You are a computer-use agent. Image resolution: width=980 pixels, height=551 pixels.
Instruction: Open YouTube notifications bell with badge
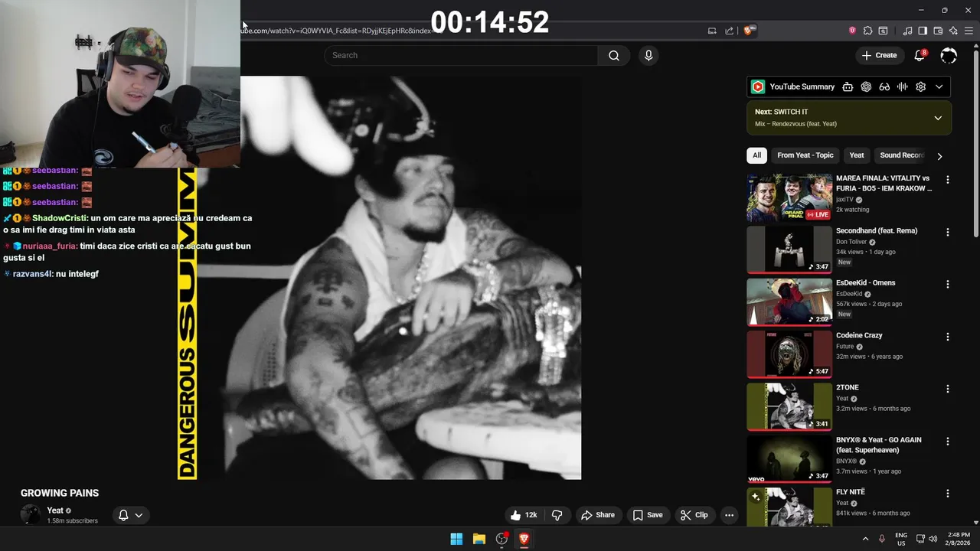[x=920, y=55]
